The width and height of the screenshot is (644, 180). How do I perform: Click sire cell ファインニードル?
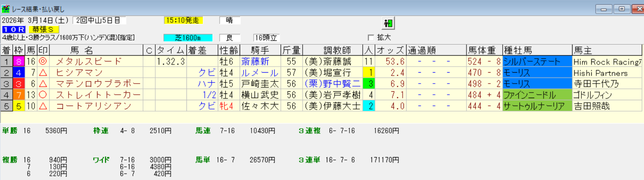click(x=537, y=95)
